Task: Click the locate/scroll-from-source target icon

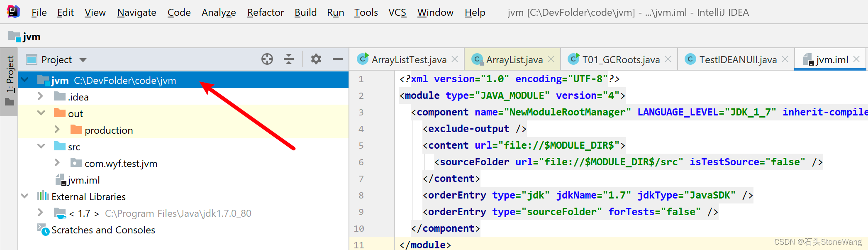Action: click(x=267, y=59)
